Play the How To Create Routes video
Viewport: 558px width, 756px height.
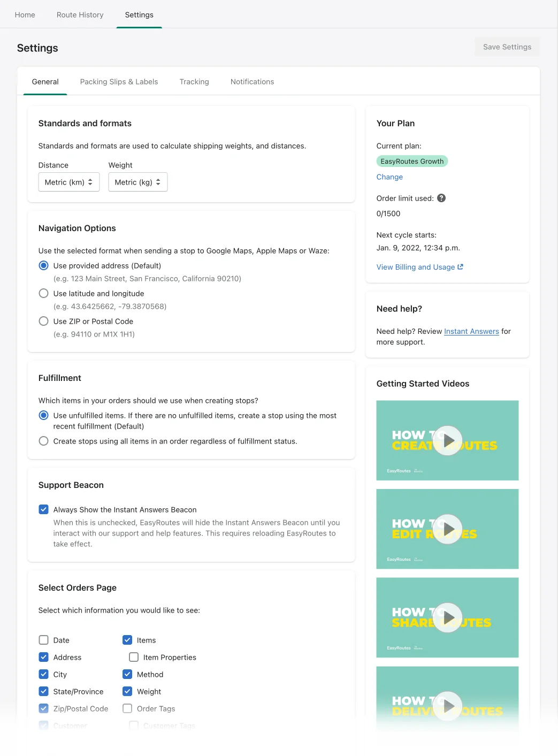click(x=447, y=440)
